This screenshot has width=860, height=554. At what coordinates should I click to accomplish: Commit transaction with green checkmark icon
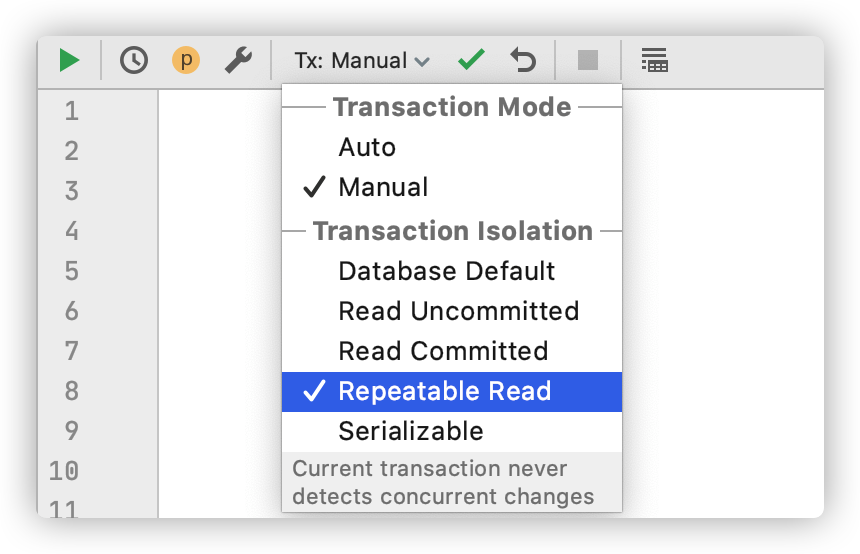click(x=471, y=60)
